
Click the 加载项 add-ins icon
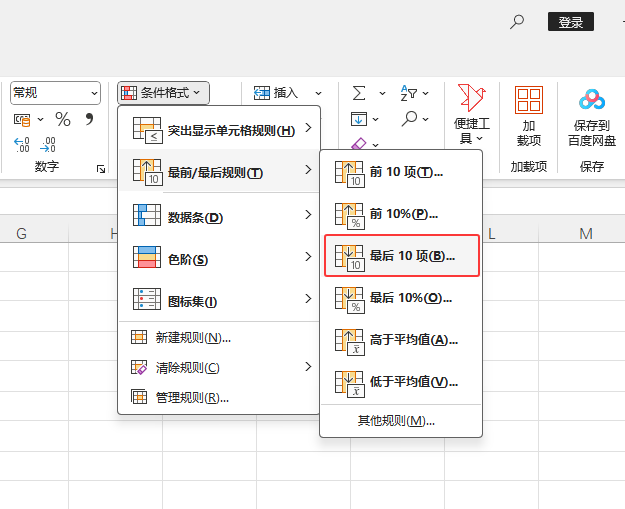[529, 100]
